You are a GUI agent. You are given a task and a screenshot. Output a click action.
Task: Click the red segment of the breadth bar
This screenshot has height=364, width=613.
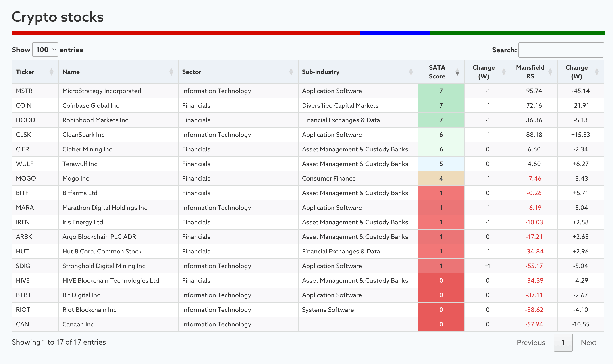click(186, 33)
